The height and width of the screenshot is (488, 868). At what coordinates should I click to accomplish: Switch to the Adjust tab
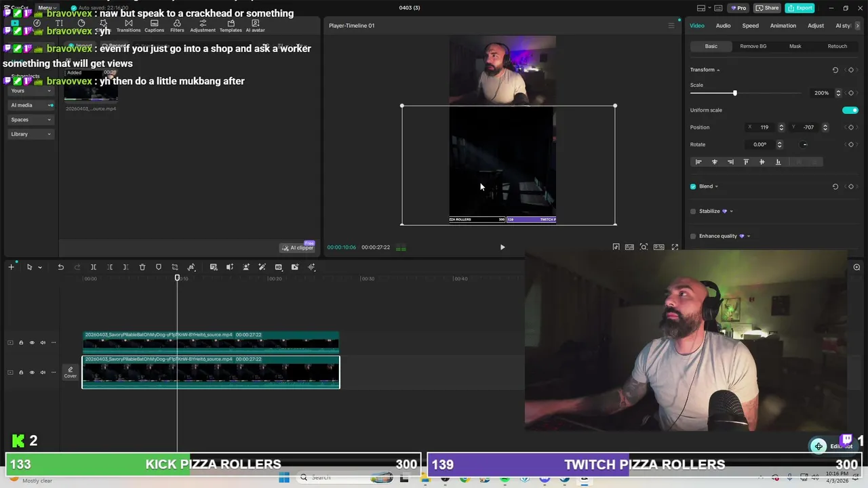point(816,26)
